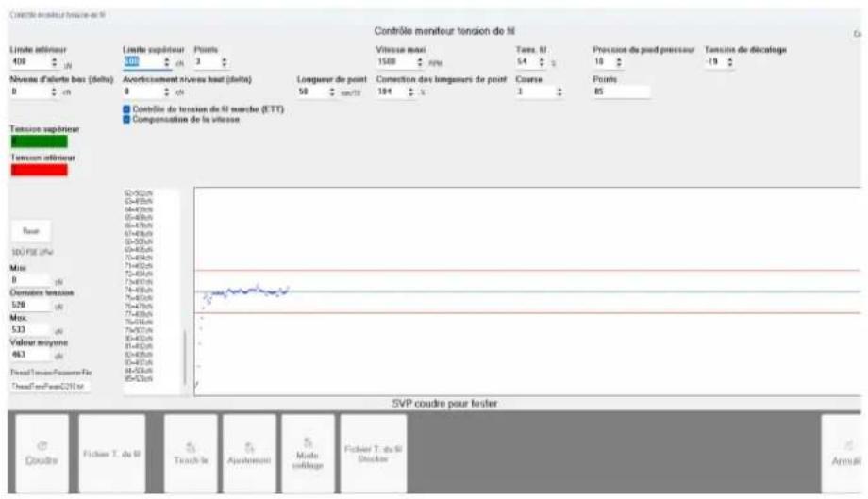Click the Coudre button
868x499 pixels.
(42, 454)
